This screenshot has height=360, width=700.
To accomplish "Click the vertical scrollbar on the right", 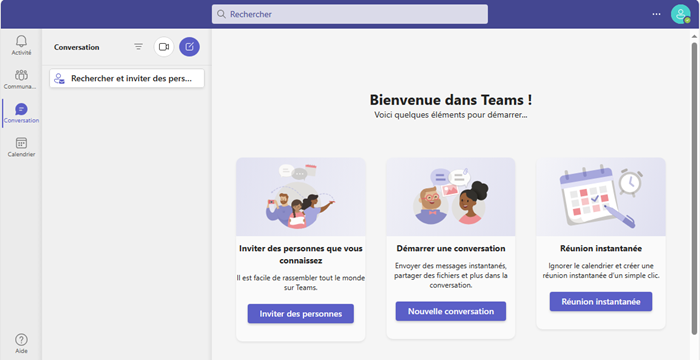I will click(x=694, y=188).
